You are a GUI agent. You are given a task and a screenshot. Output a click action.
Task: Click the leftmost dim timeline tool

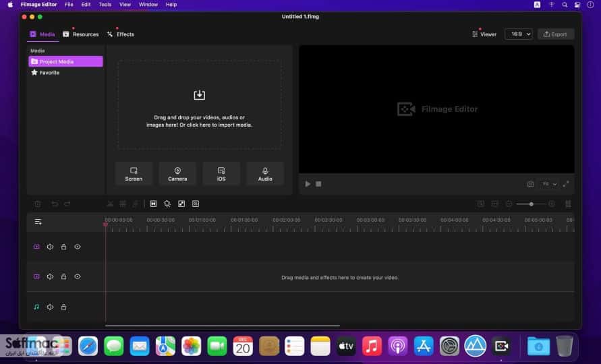481,204
